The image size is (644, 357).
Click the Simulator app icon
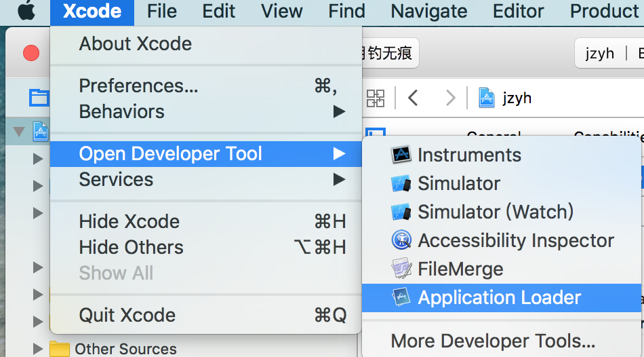coord(402,183)
